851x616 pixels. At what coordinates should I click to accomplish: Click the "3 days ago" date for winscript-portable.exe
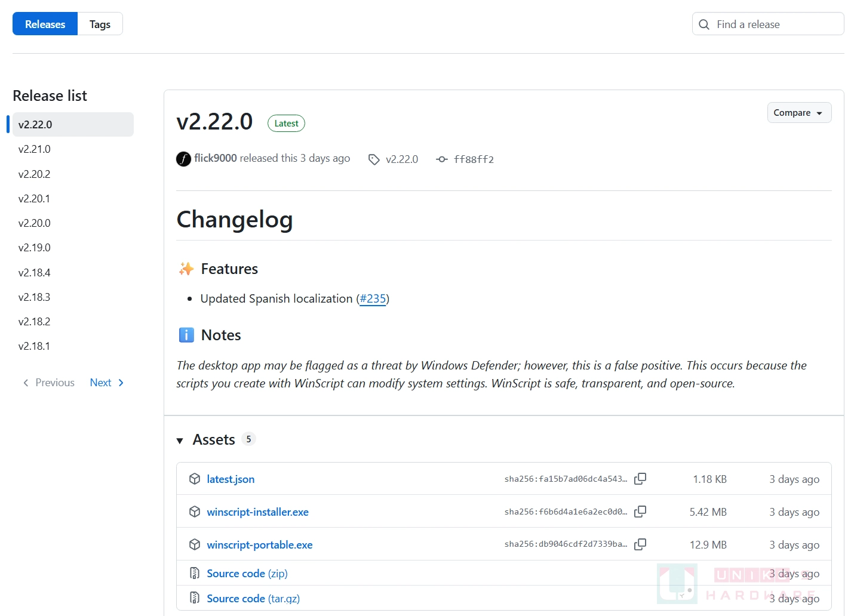tap(794, 544)
